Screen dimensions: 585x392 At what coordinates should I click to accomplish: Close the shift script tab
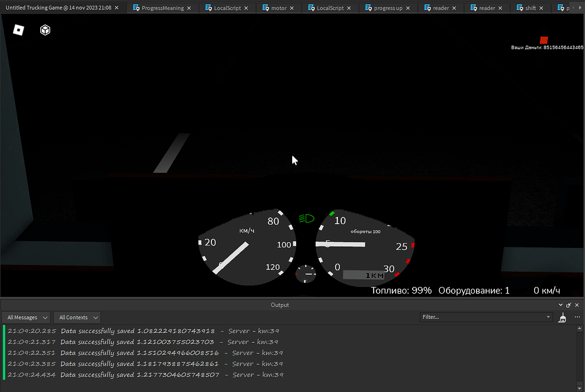[x=541, y=8]
